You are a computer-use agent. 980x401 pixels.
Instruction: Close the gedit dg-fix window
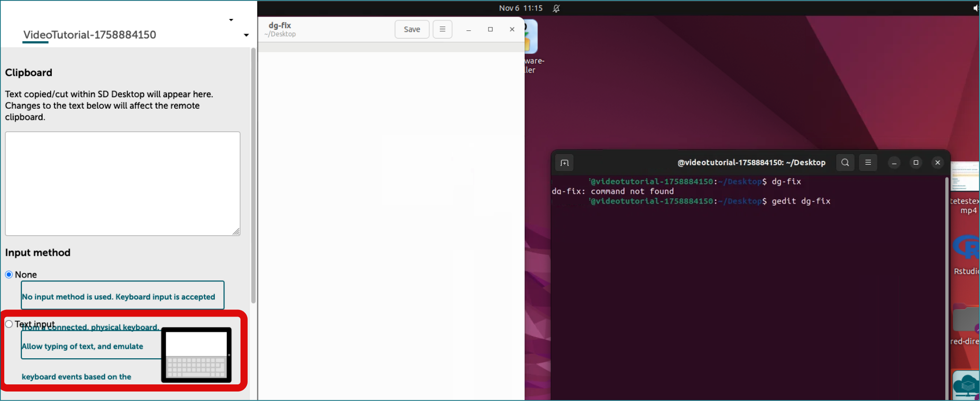[x=512, y=29]
